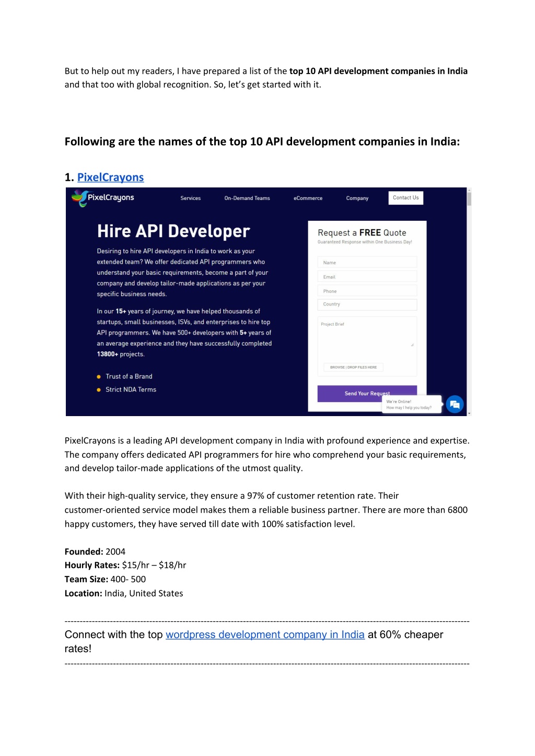Open the Country field
Viewport: 535px width, 756px height.
pyautogui.click(x=367, y=304)
